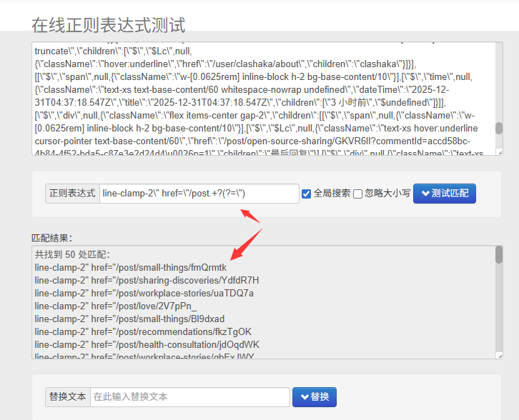The height and width of the screenshot is (420, 519).
Task: Toggle the 全局搜索 checkbox
Action: [x=306, y=194]
